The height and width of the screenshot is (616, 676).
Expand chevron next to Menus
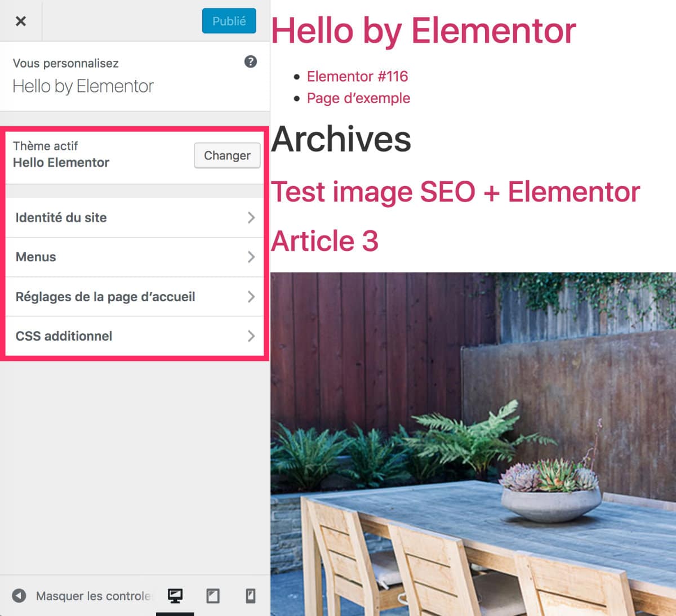coord(251,257)
